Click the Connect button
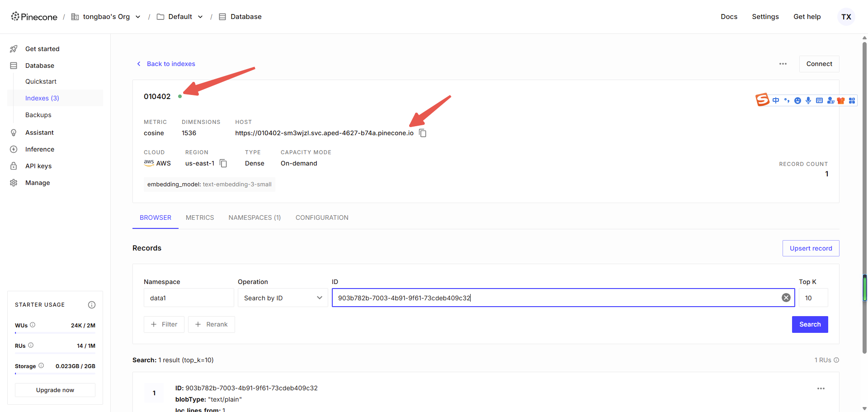 (819, 64)
